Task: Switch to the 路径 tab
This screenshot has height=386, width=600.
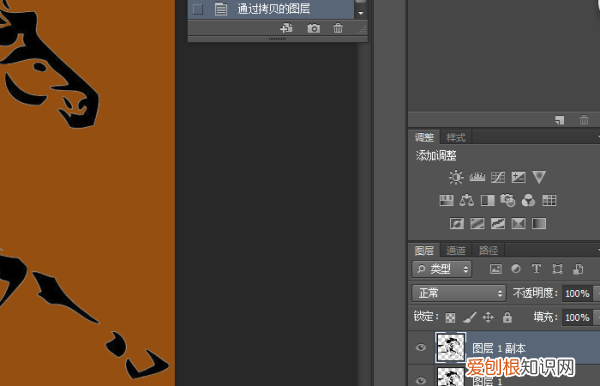Action: (488, 250)
